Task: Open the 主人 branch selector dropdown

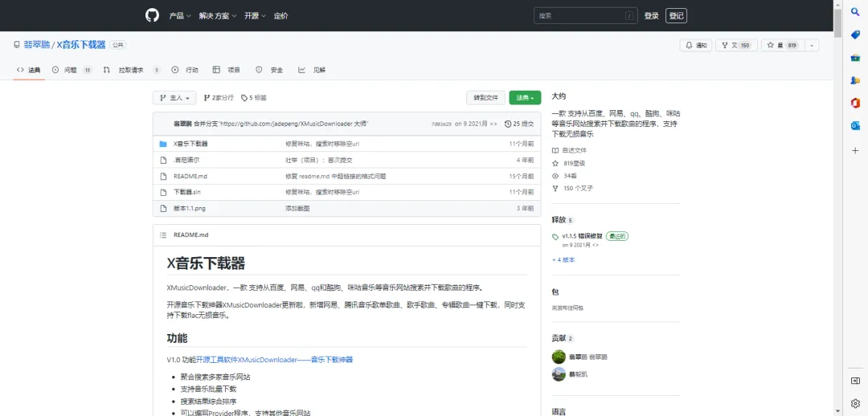Action: [x=174, y=98]
